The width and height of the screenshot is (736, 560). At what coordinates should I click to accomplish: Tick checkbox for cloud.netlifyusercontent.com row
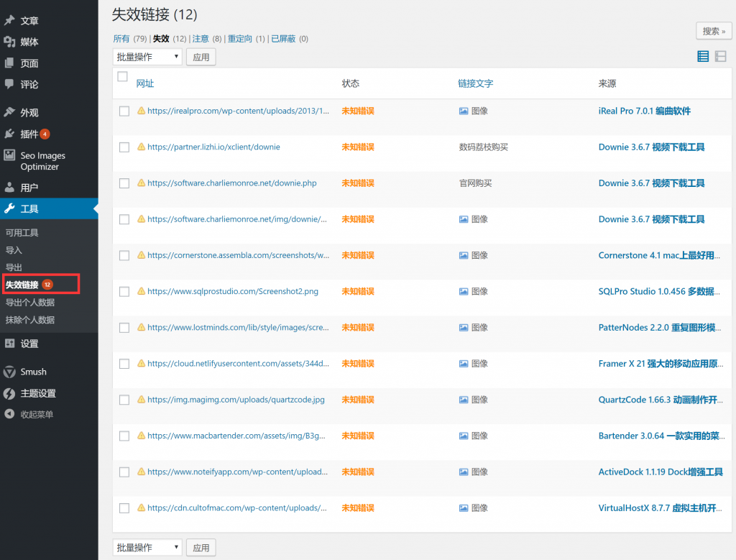(124, 364)
